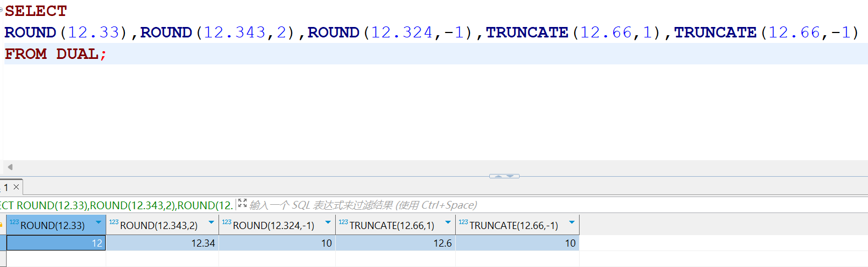Select result tab 1
This screenshot has width=868, height=267.
6,188
